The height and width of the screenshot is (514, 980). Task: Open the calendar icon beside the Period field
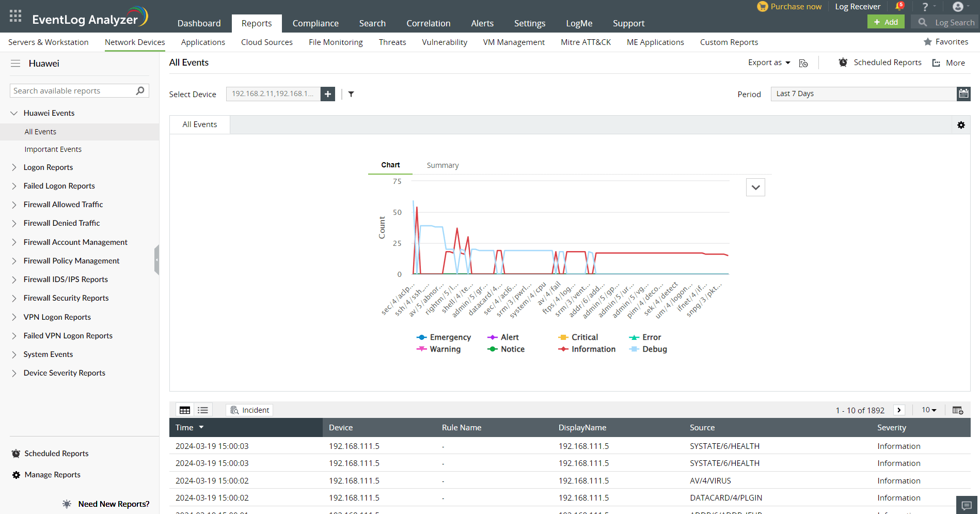point(963,94)
